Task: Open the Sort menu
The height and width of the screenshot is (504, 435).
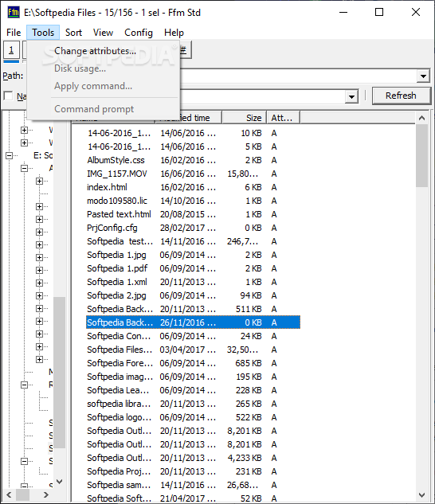Action: [x=73, y=33]
